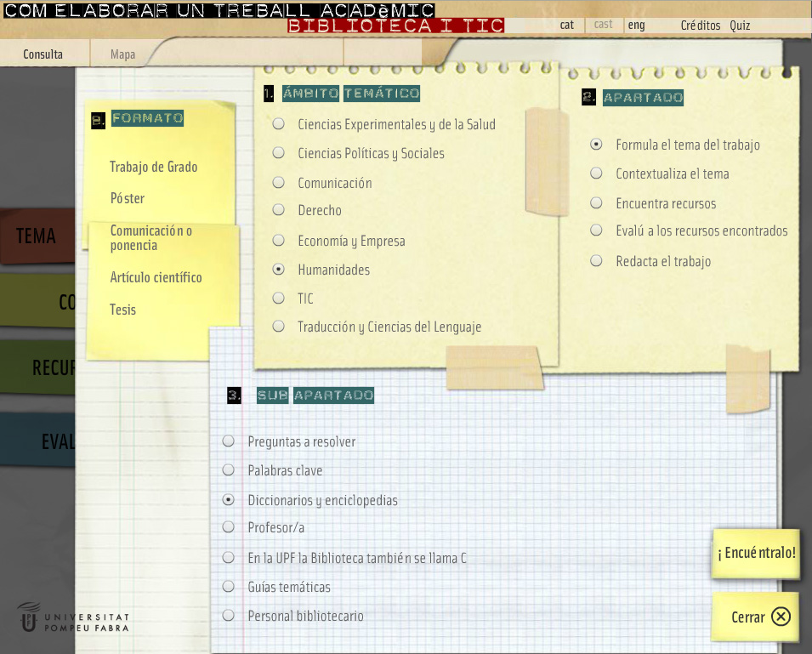Click the SUB APARTADO heading

click(315, 395)
